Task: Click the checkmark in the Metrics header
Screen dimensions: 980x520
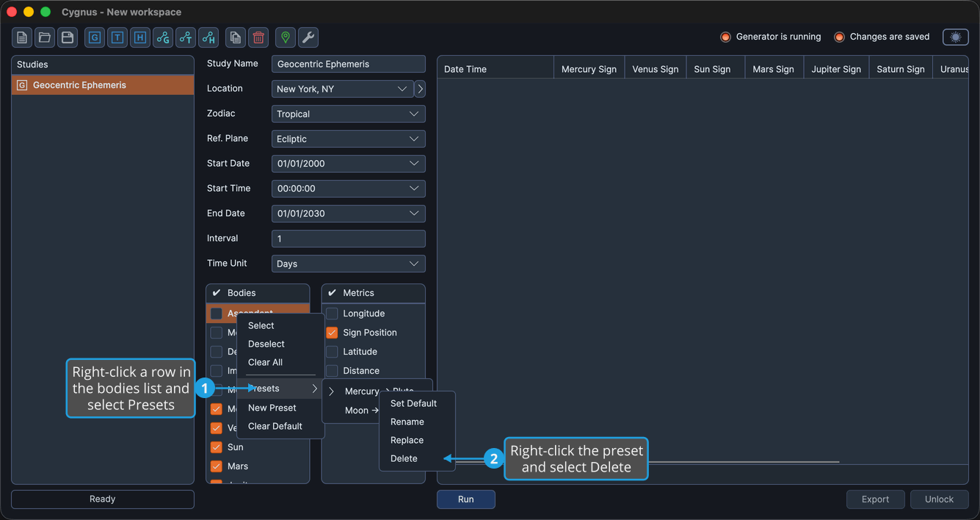Action: click(x=332, y=293)
